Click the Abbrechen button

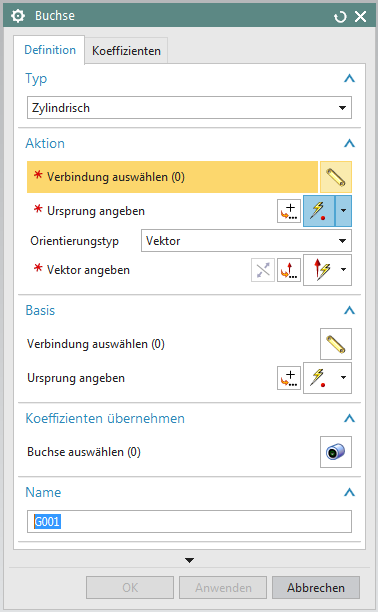click(x=316, y=588)
